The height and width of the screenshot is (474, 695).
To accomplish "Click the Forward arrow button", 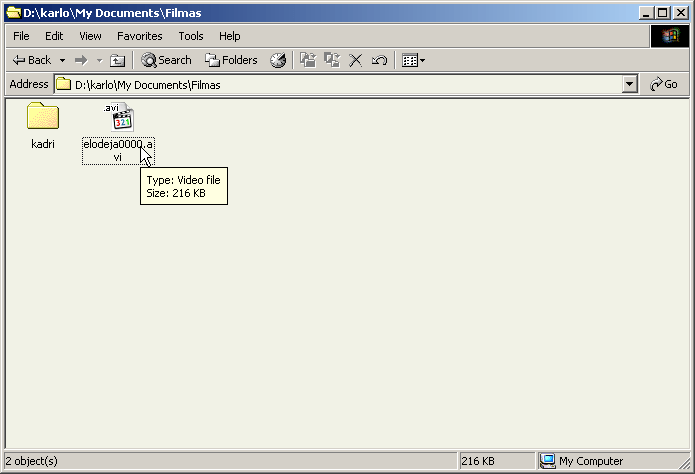I will [x=81, y=60].
